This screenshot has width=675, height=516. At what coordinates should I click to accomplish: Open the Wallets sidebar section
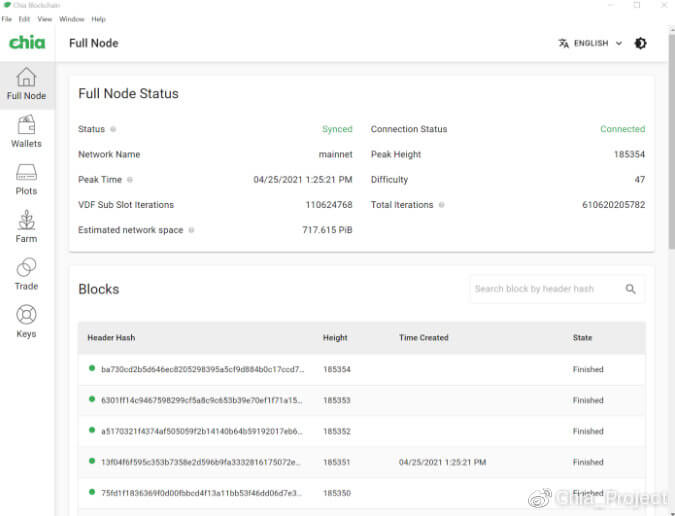coord(26,132)
